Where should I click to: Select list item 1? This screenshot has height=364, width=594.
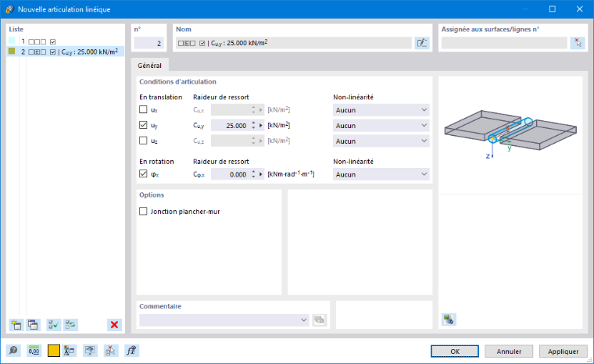[x=66, y=41]
